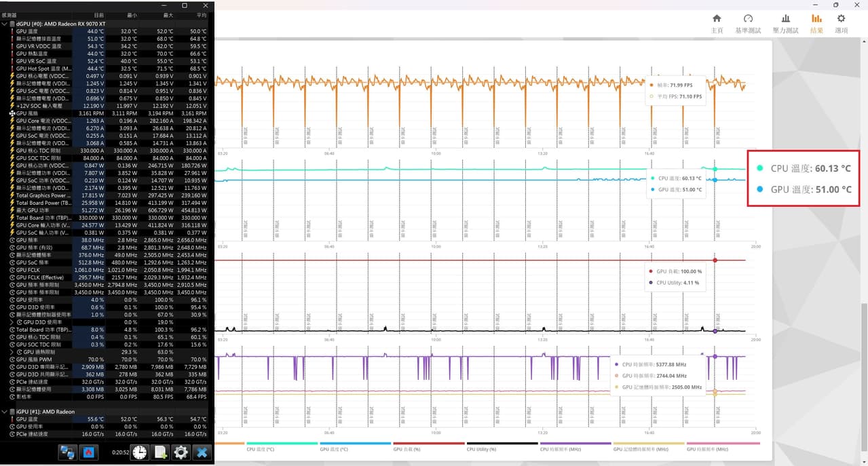Viewport: 868px width, 466px height.
Task: Open HWiNFO sensor settings gear
Action: (181, 452)
